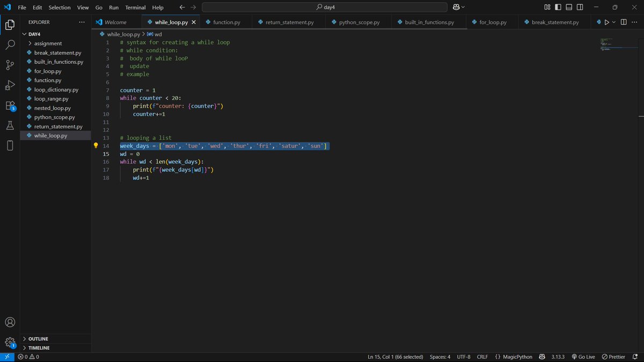The image size is (644, 362).
Task: Open the run button dropdown chevron
Action: (613, 22)
